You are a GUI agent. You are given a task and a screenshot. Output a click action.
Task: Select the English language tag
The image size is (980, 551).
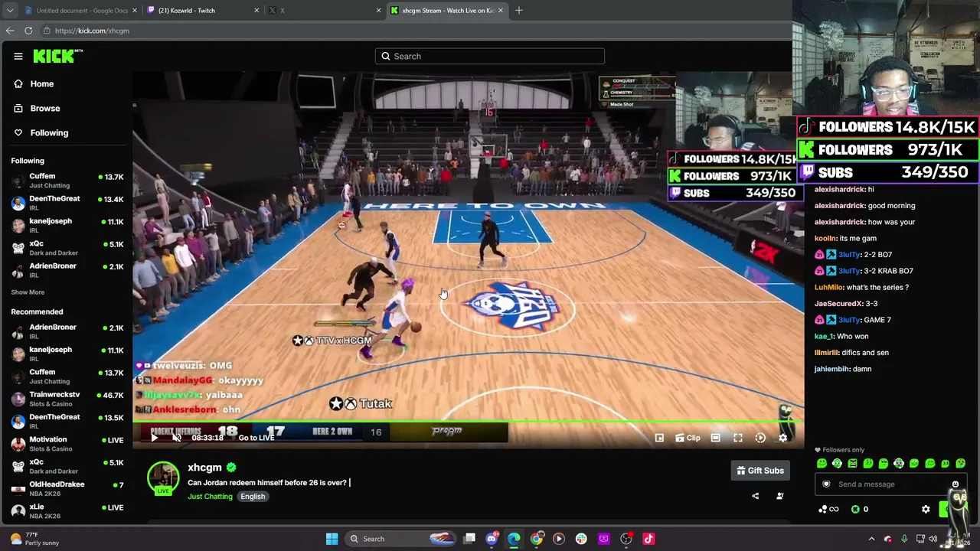[x=253, y=497]
